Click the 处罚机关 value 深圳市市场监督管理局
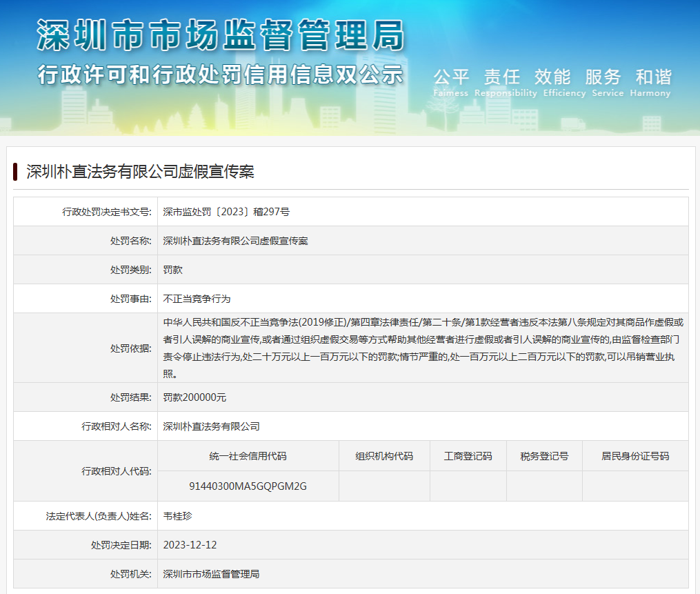 [211, 574]
